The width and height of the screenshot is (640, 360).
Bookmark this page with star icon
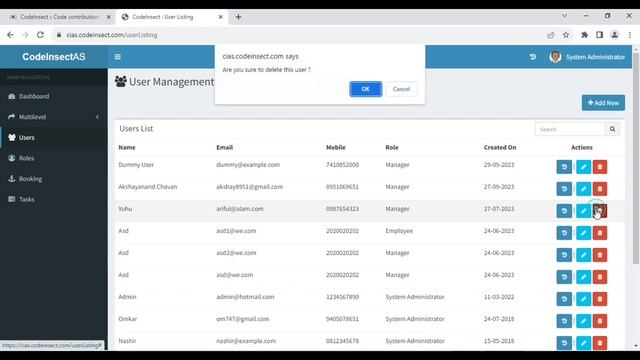[566, 35]
